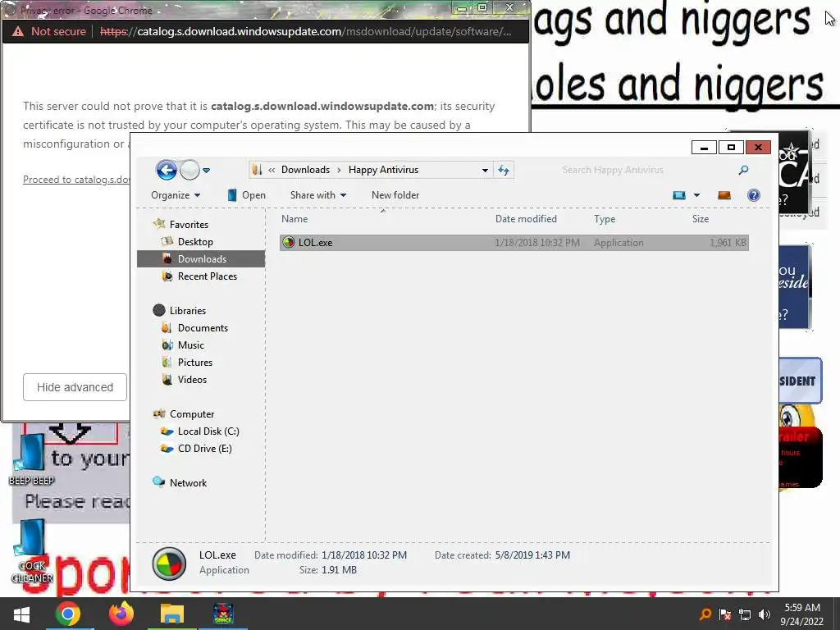
Task: Sort by the Size column header
Action: [x=701, y=218]
